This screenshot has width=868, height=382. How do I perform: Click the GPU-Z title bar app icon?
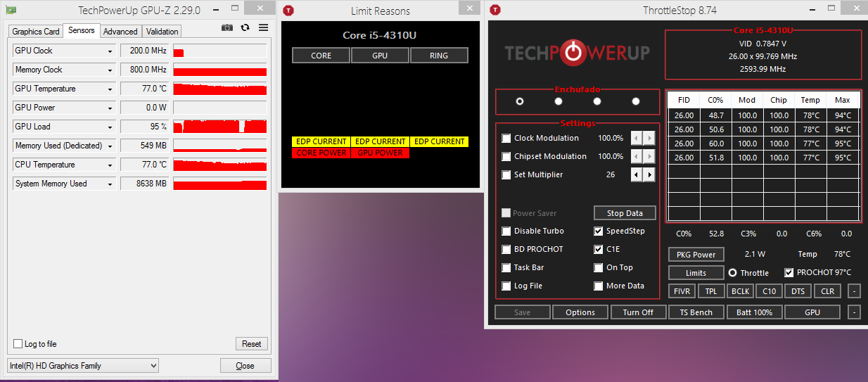9,11
